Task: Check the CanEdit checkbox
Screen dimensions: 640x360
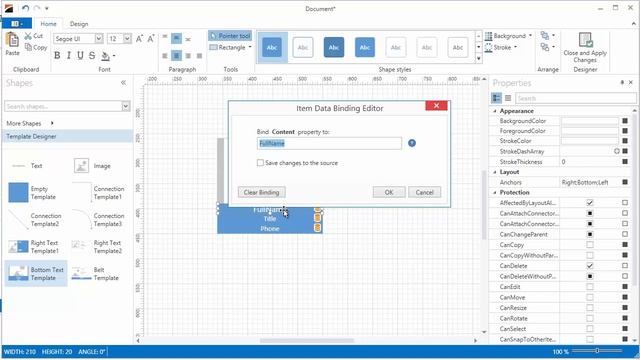Action: pos(590,287)
